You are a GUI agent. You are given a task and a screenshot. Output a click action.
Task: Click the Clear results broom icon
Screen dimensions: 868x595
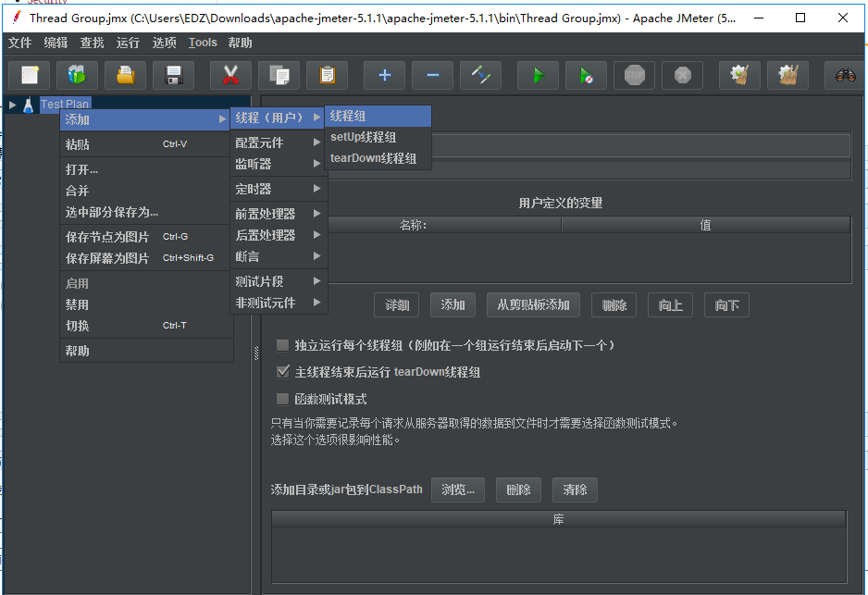(739, 75)
